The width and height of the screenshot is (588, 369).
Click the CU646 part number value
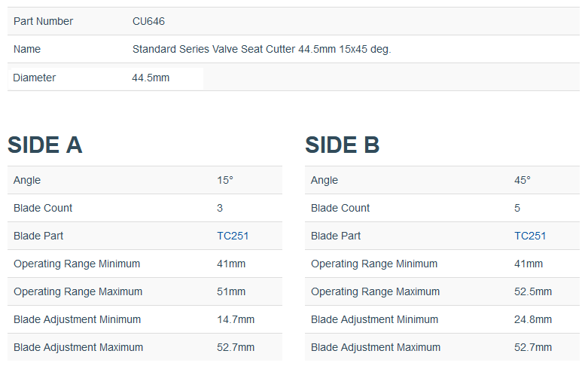point(148,21)
